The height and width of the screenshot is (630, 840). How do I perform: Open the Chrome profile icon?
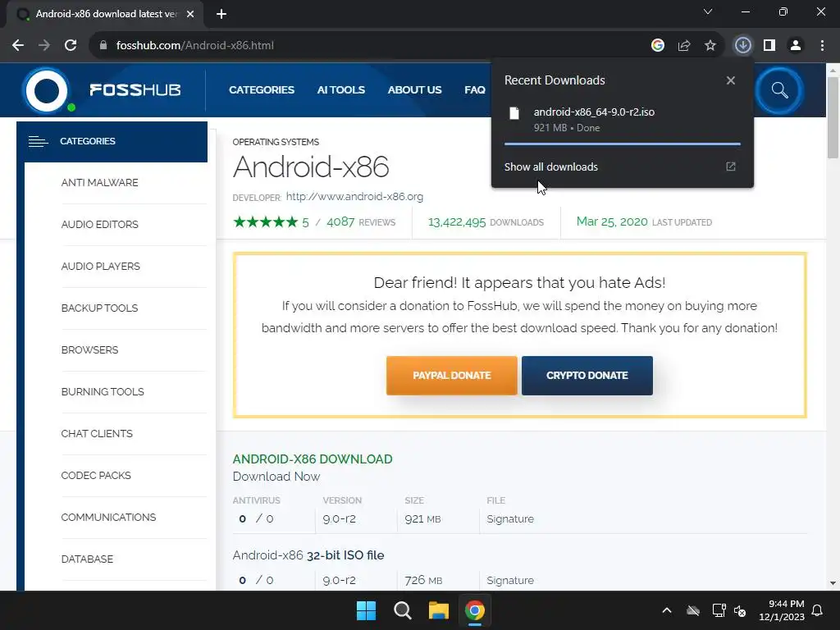pos(796,46)
